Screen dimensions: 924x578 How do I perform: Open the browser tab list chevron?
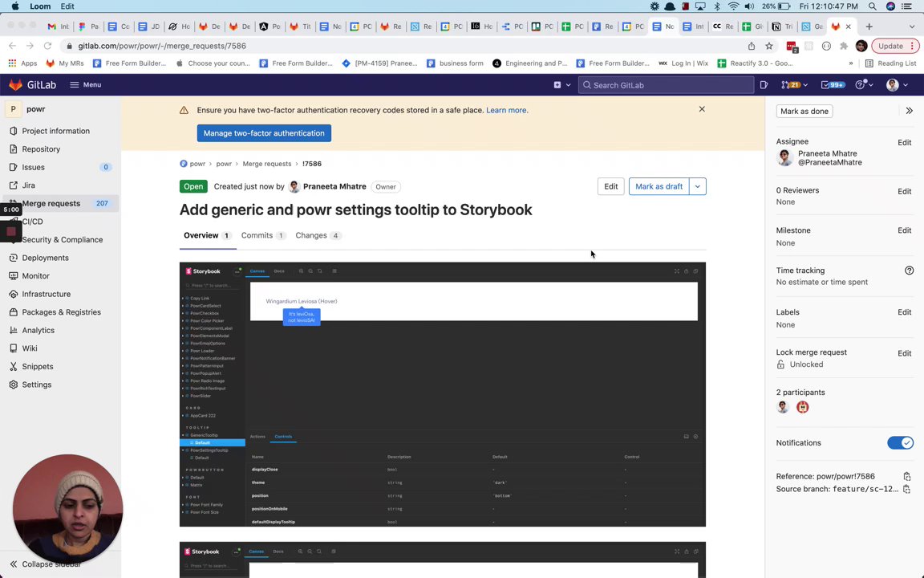click(x=912, y=26)
